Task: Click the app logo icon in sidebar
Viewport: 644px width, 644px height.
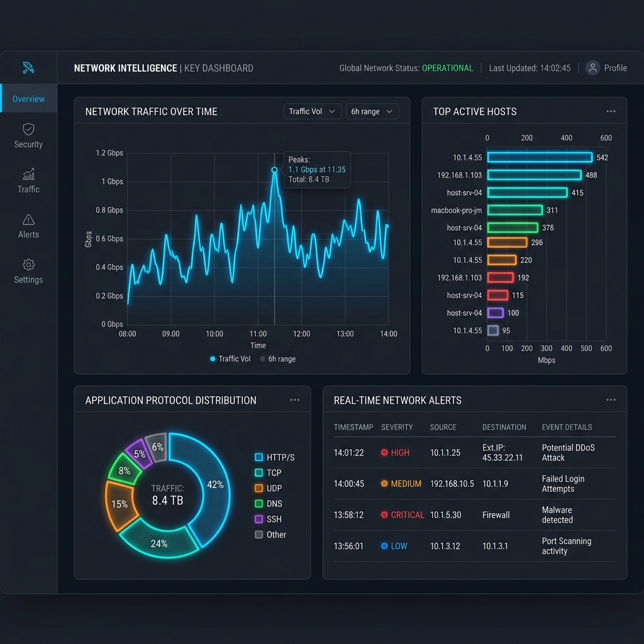Action: point(28,67)
